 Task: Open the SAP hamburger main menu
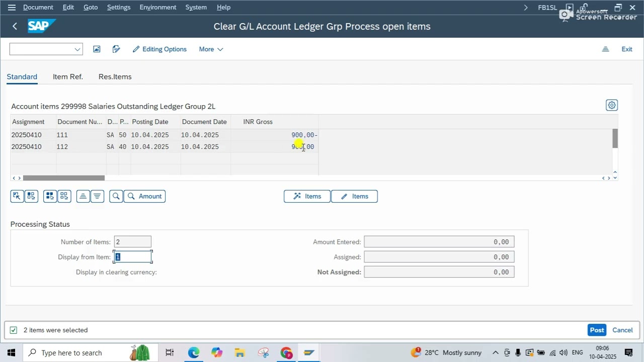pyautogui.click(x=12, y=8)
